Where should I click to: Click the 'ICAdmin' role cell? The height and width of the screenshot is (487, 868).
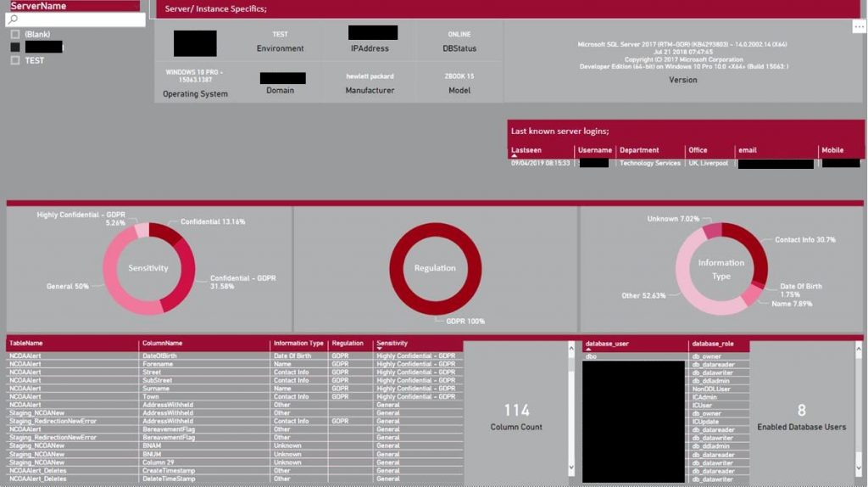704,397
